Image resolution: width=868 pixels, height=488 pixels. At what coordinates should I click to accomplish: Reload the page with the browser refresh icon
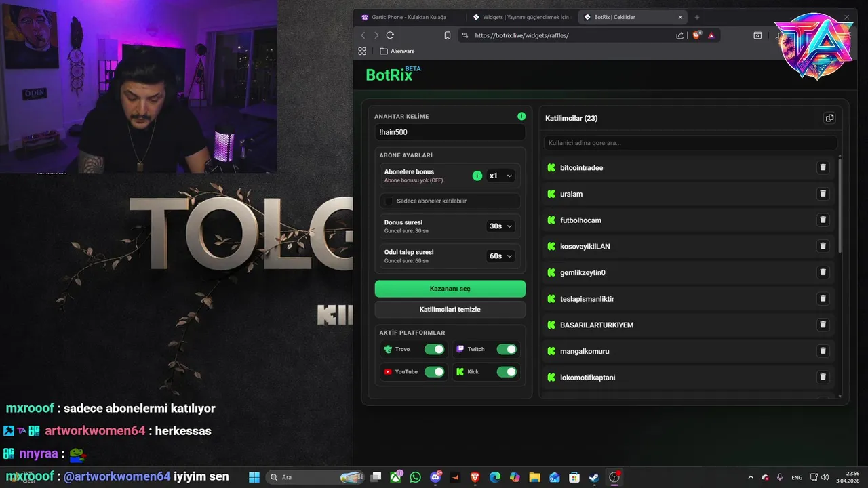click(x=390, y=35)
